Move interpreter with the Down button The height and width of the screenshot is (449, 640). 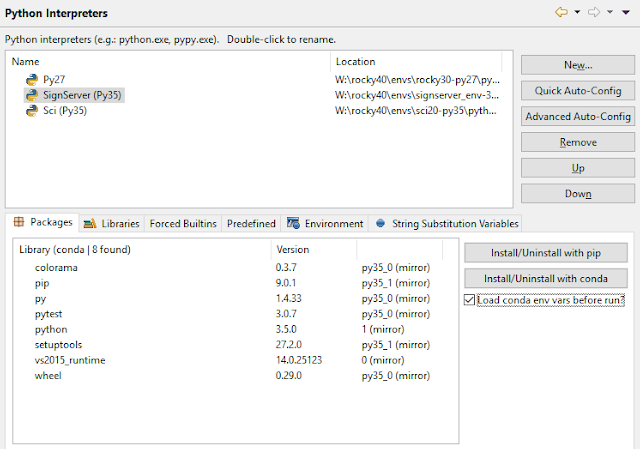578,193
